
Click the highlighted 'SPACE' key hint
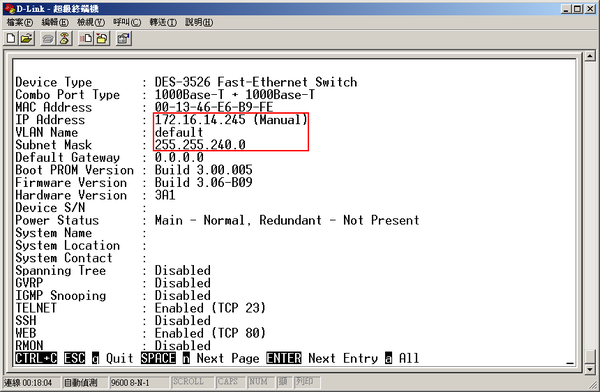(x=158, y=358)
